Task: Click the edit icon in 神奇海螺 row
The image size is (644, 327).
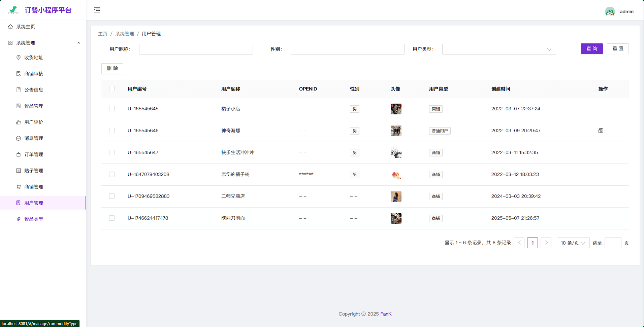Action: (x=601, y=131)
